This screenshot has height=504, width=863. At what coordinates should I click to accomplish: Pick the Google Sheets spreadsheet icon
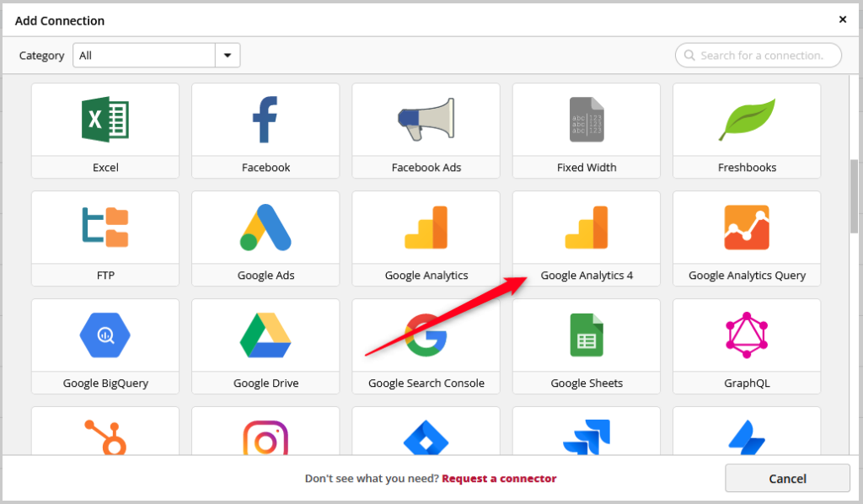point(587,335)
